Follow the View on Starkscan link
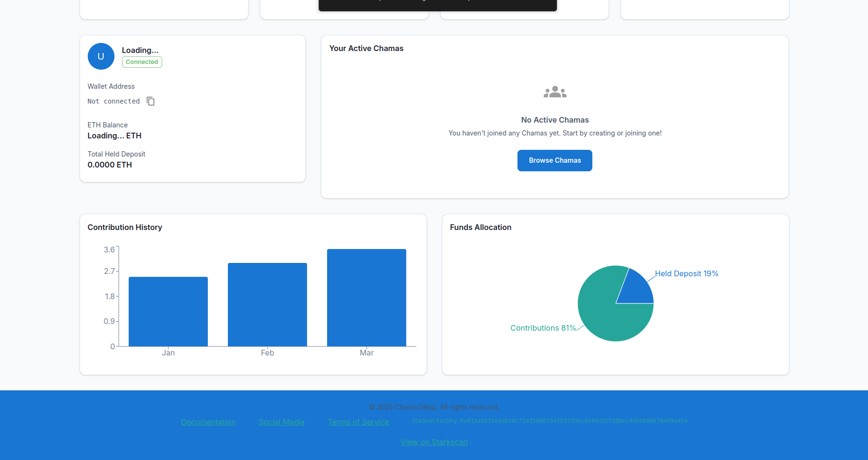This screenshot has width=868, height=460. [434, 442]
